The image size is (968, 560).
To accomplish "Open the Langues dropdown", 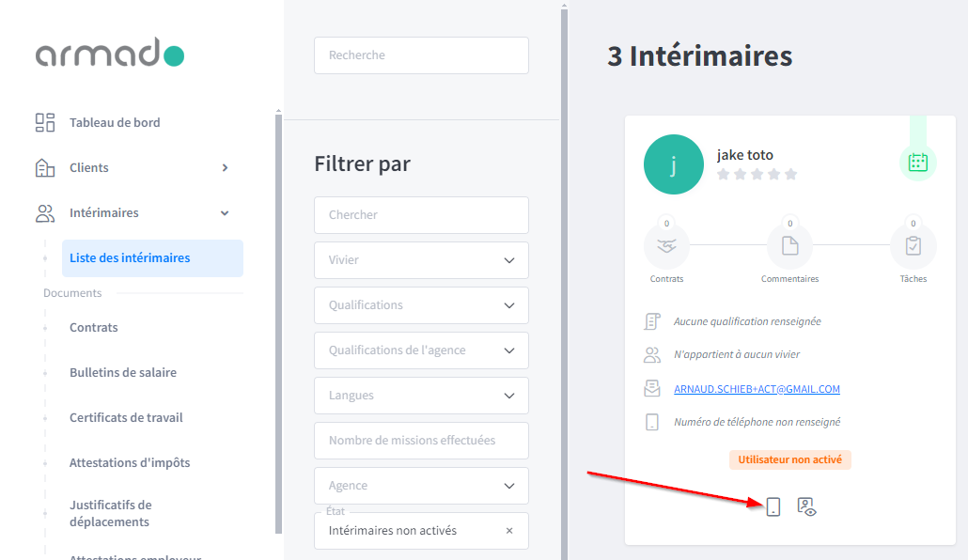I will [421, 396].
